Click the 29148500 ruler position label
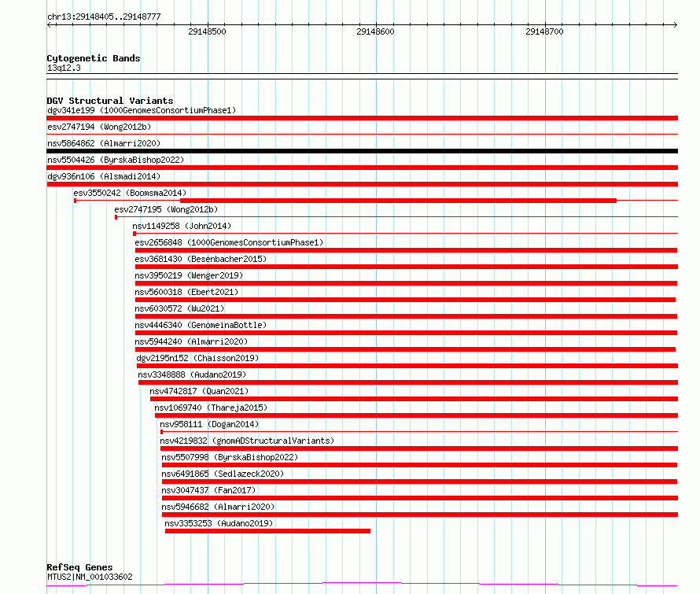 coord(207,31)
